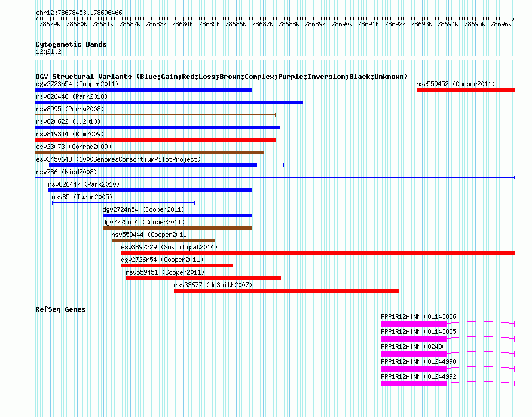Click the Cytogenetic Bands track heading

click(71, 44)
